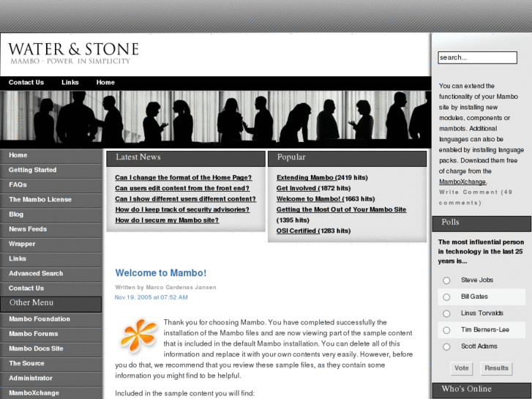View poll Results button
The width and height of the screenshot is (532, 399).
click(x=496, y=368)
